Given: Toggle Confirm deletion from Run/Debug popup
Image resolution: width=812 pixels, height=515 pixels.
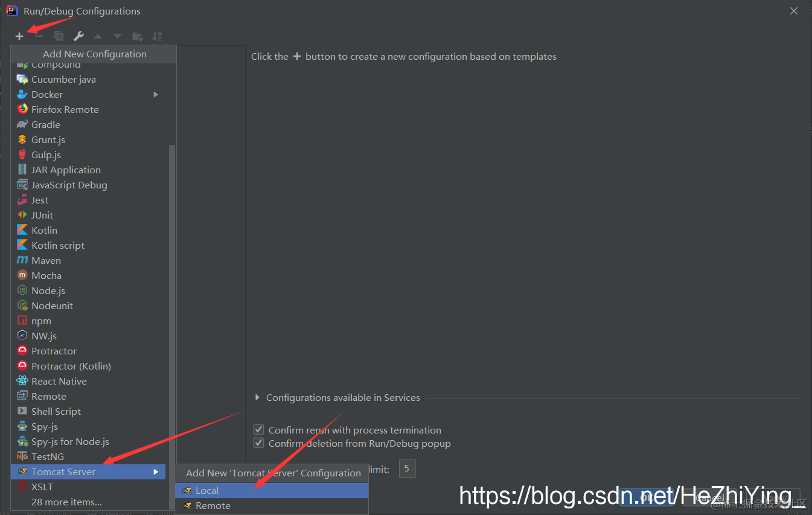Looking at the screenshot, I should pos(259,443).
